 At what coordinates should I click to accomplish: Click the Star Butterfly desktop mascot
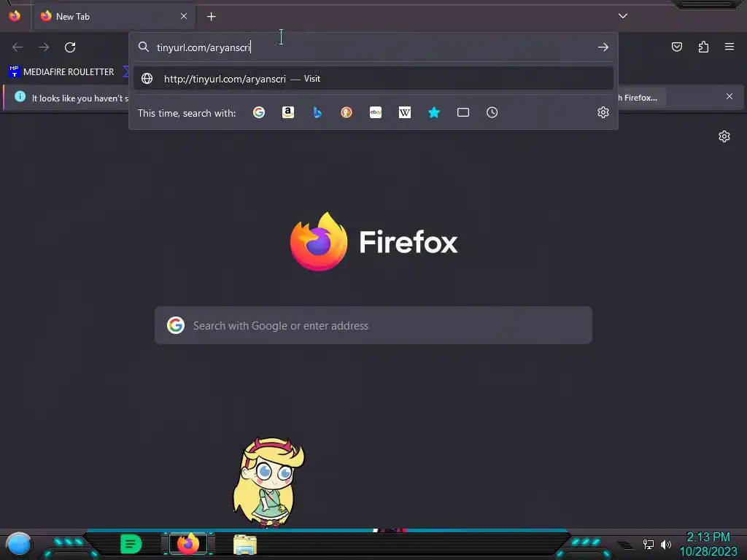[x=268, y=482]
